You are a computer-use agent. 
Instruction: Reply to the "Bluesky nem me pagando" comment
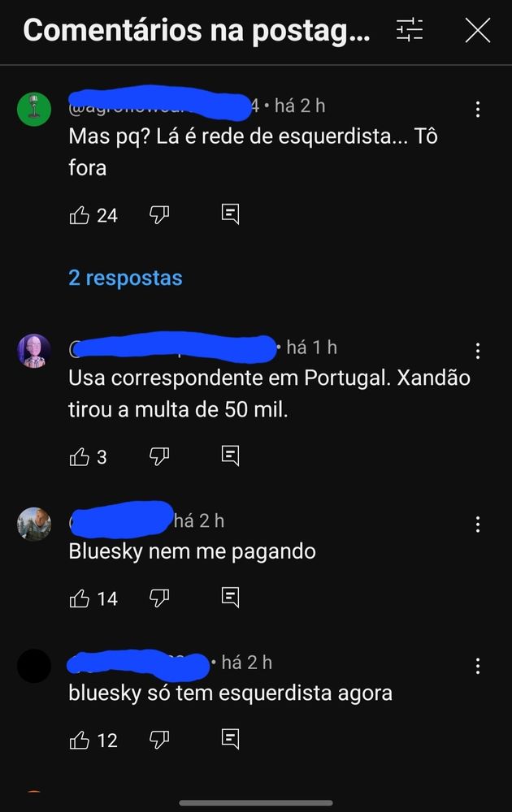pos(230,598)
